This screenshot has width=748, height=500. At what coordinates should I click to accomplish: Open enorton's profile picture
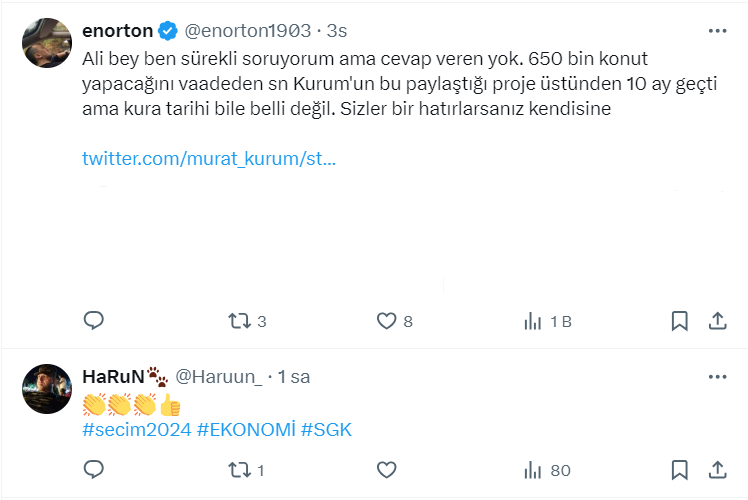click(47, 43)
